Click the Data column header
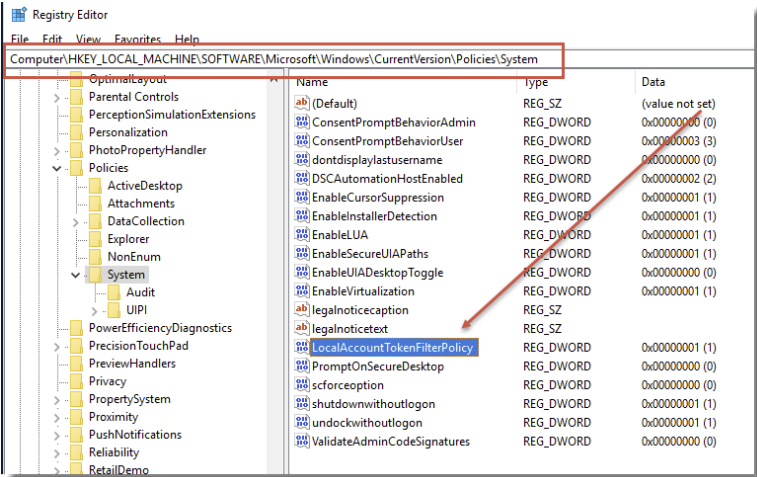This screenshot has height=477, width=757. tap(653, 82)
